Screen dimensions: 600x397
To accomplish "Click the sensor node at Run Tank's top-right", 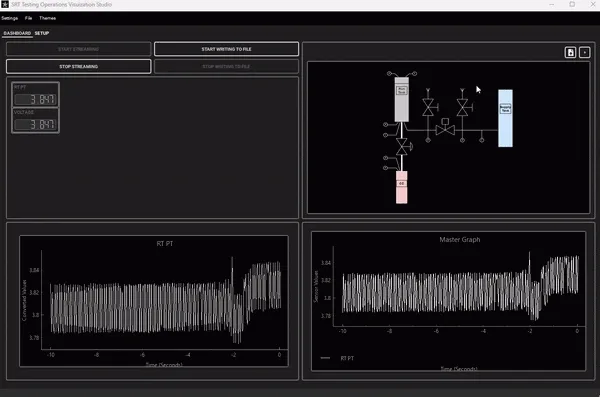I will (x=414, y=74).
